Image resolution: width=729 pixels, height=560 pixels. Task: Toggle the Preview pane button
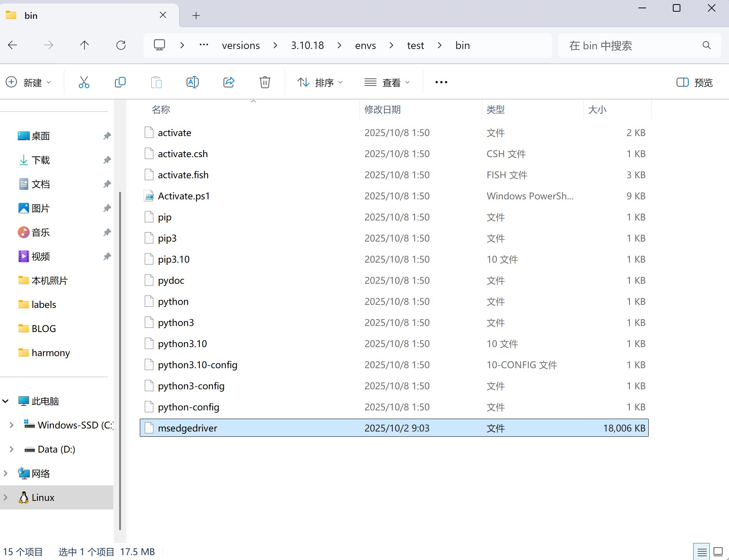(x=695, y=82)
